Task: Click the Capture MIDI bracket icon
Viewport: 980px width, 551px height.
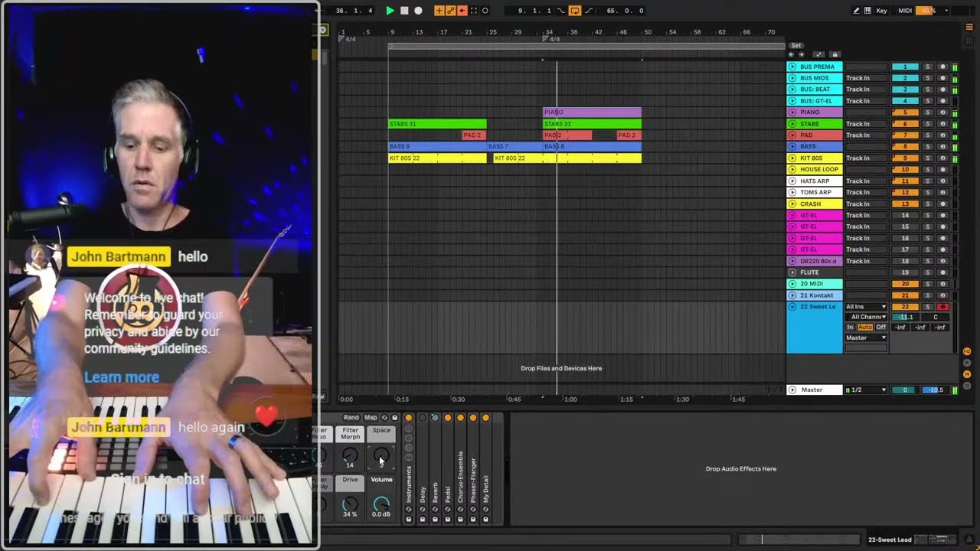Action: pyautogui.click(x=473, y=11)
